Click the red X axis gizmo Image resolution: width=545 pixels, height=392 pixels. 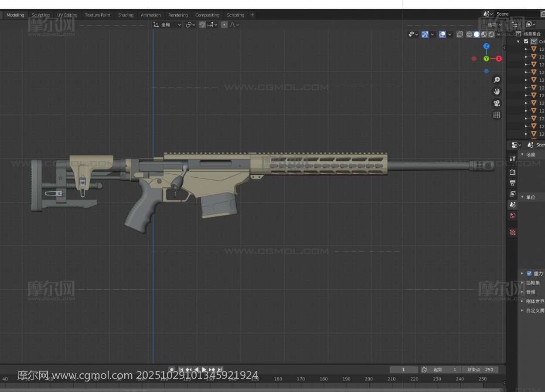point(499,59)
